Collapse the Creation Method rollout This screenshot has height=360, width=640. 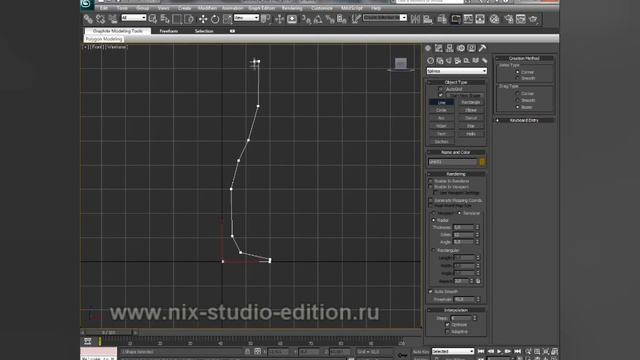[x=524, y=58]
